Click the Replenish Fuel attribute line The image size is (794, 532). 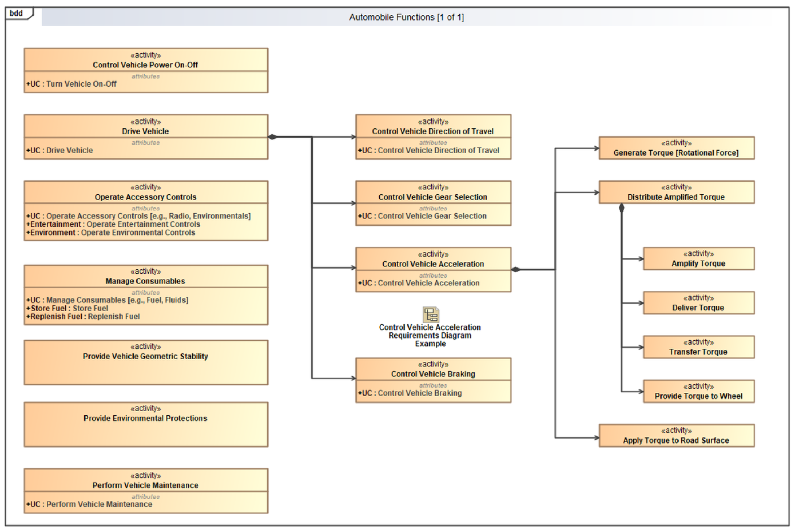pos(83,317)
